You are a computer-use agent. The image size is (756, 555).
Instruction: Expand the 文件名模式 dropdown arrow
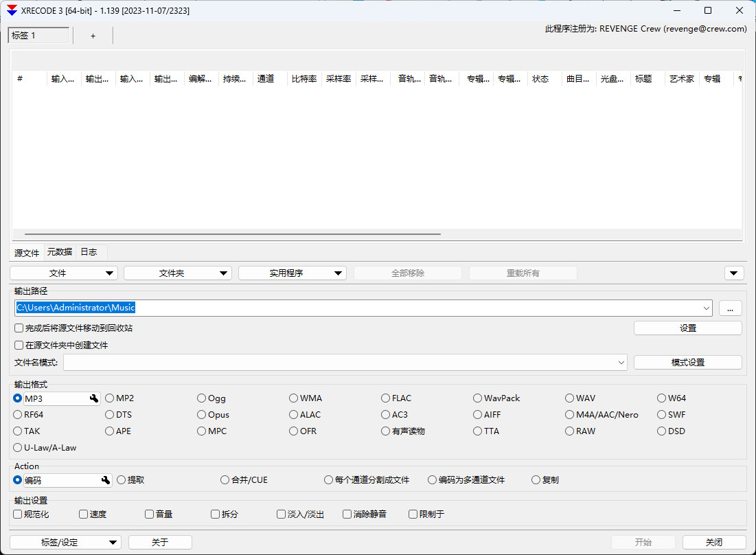pyautogui.click(x=621, y=363)
